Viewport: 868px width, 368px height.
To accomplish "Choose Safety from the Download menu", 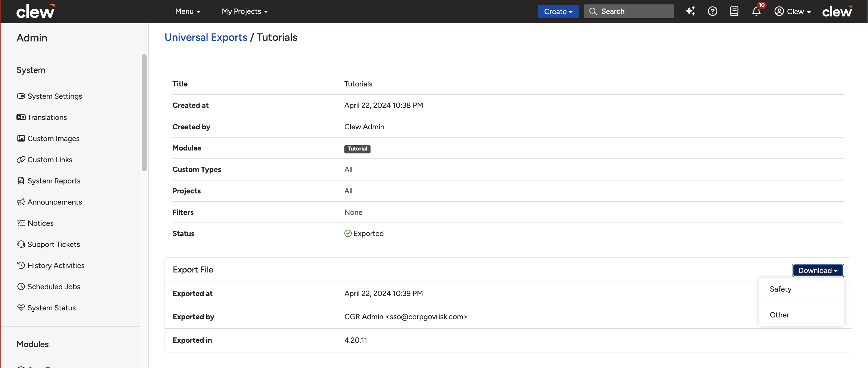I will coord(801,289).
